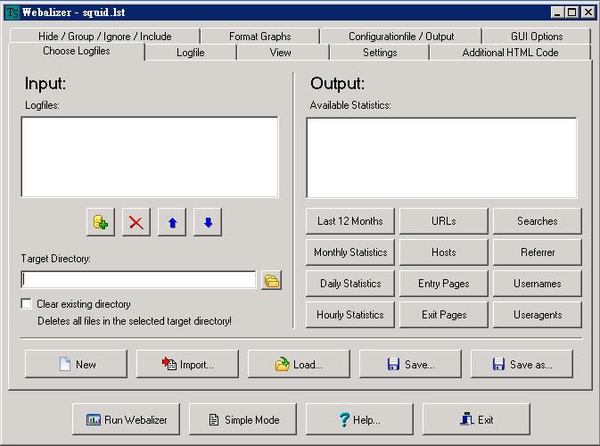Switch to the View tab

280,52
